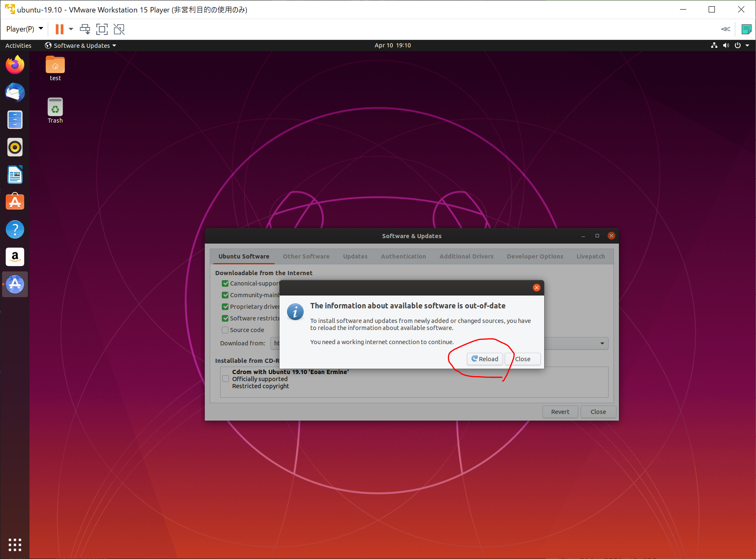Select Software & Updates dock icon
The image size is (756, 559).
click(x=15, y=284)
